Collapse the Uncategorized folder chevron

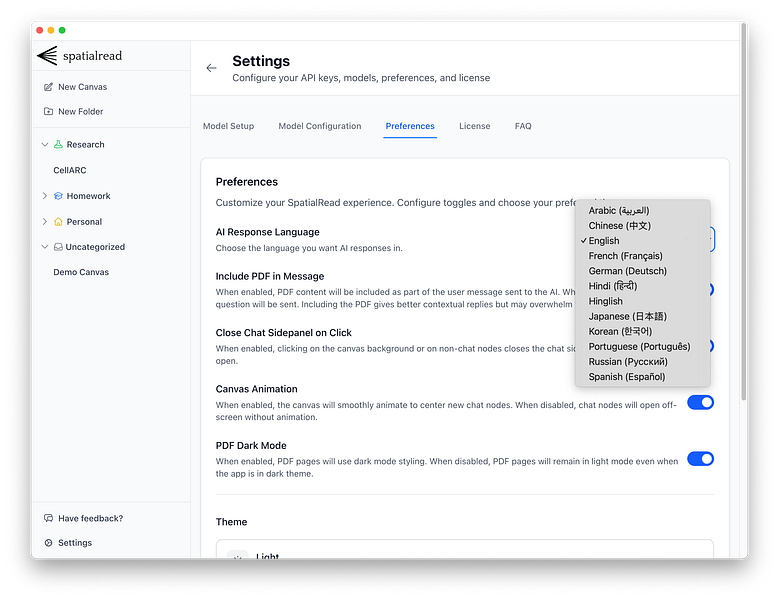point(45,247)
